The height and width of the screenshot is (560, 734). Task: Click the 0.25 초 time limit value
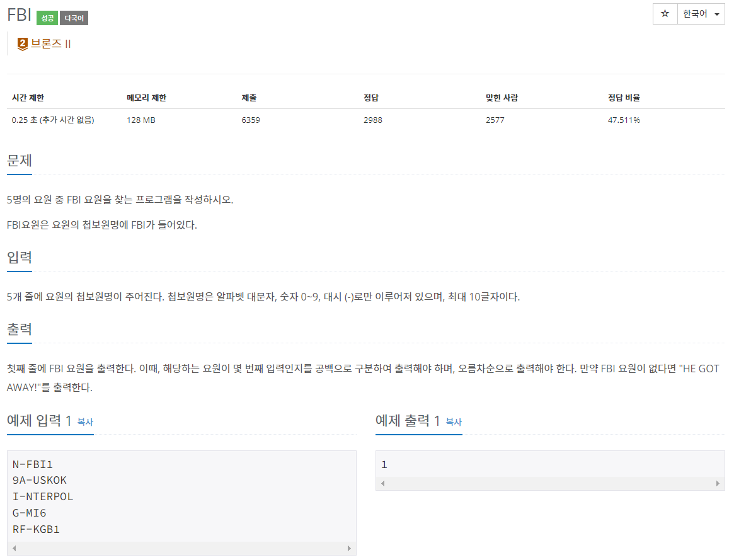pyautogui.click(x=53, y=120)
